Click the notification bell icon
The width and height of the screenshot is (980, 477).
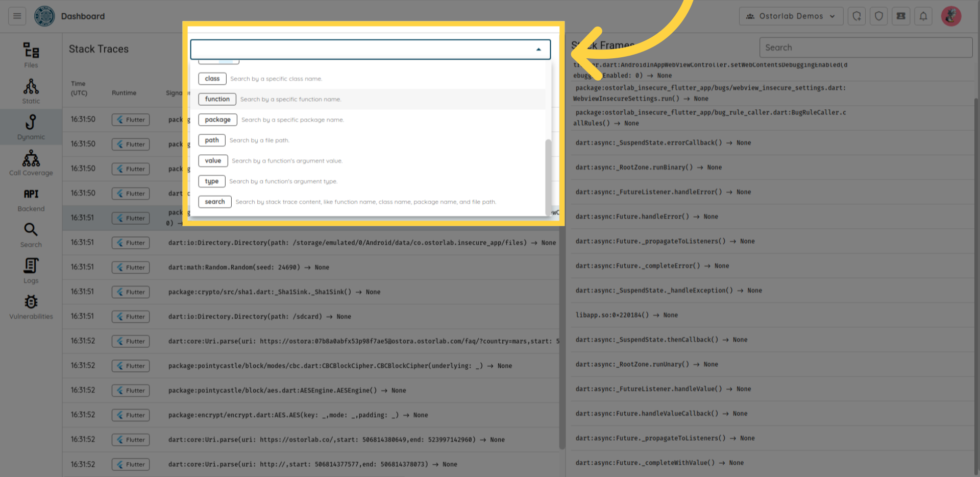(923, 16)
